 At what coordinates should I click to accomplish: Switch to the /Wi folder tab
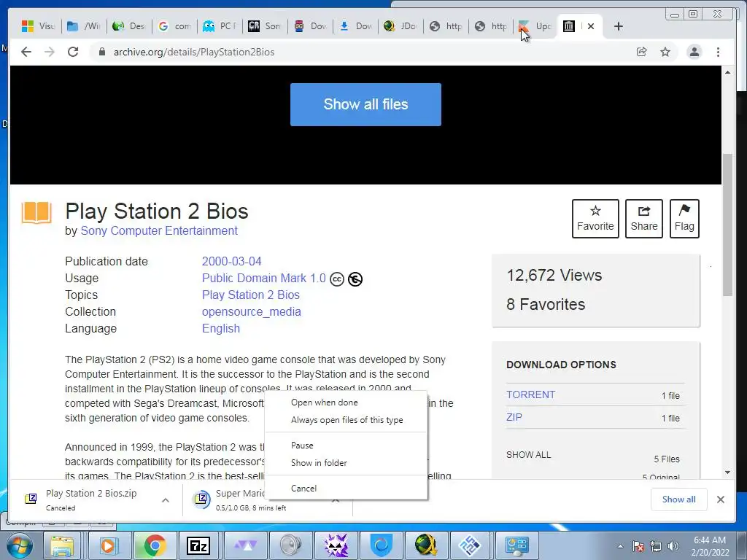84,26
